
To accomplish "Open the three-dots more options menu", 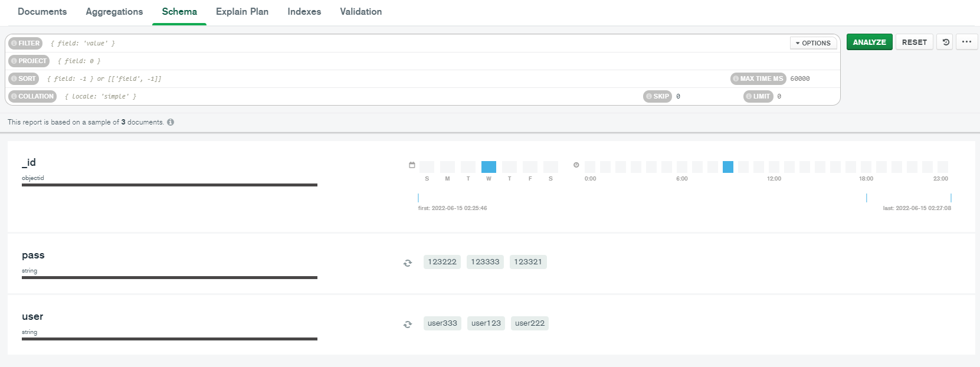I will coord(966,42).
